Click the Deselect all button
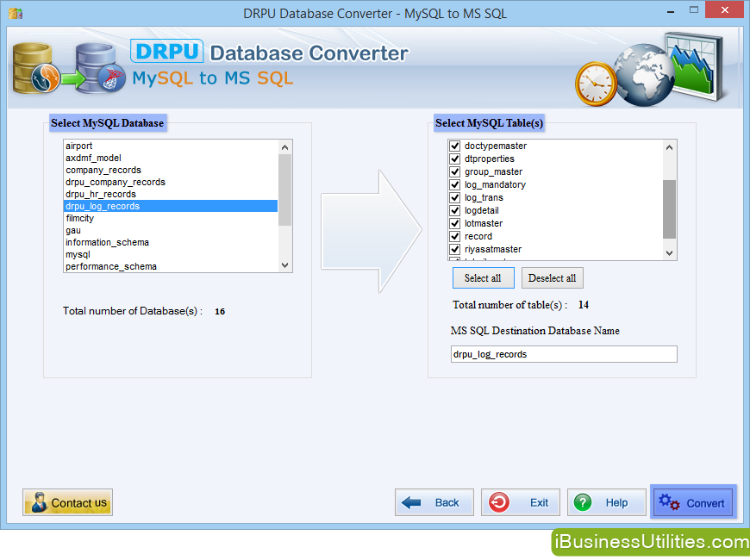750x560 pixels. pyautogui.click(x=552, y=278)
